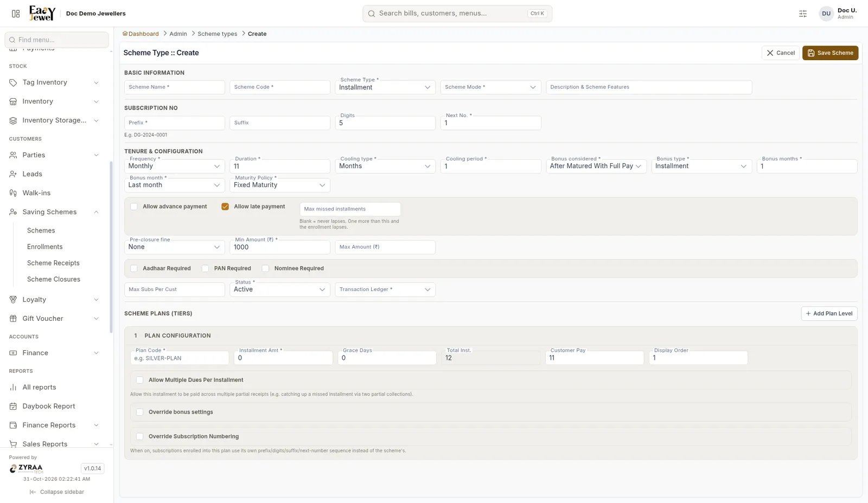This screenshot has height=503, width=868.
Task: Click the Finance cash icon
Action: tap(13, 353)
